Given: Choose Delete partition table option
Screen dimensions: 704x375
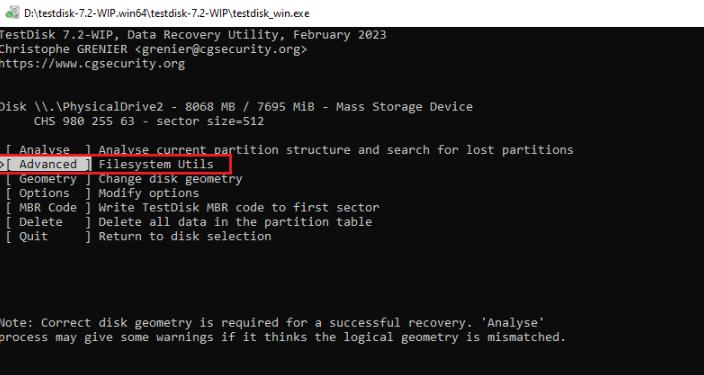Looking at the screenshot, I should [48, 222].
